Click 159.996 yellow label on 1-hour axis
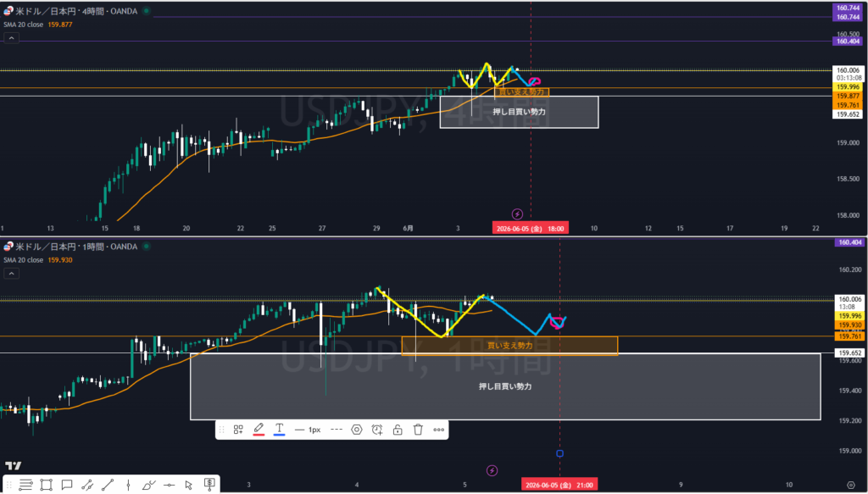 [848, 316]
